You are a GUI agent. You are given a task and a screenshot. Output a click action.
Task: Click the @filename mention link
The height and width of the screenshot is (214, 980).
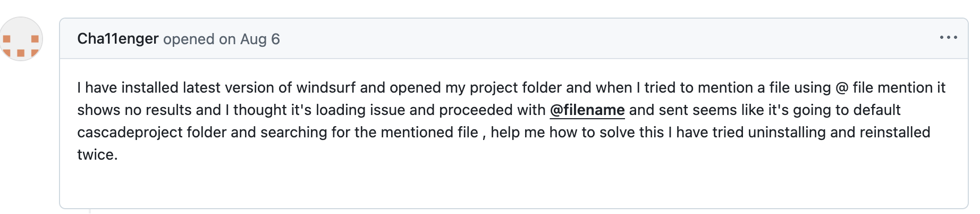point(587,110)
